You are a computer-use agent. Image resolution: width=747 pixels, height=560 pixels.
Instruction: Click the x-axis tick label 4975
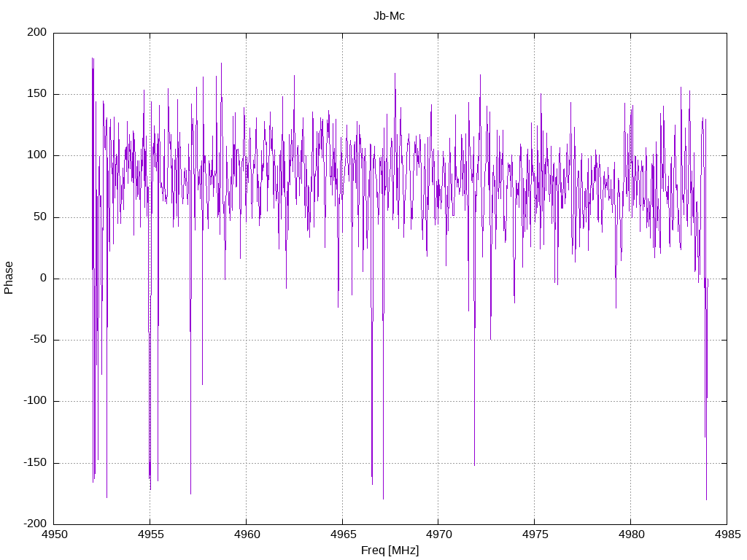tap(535, 534)
